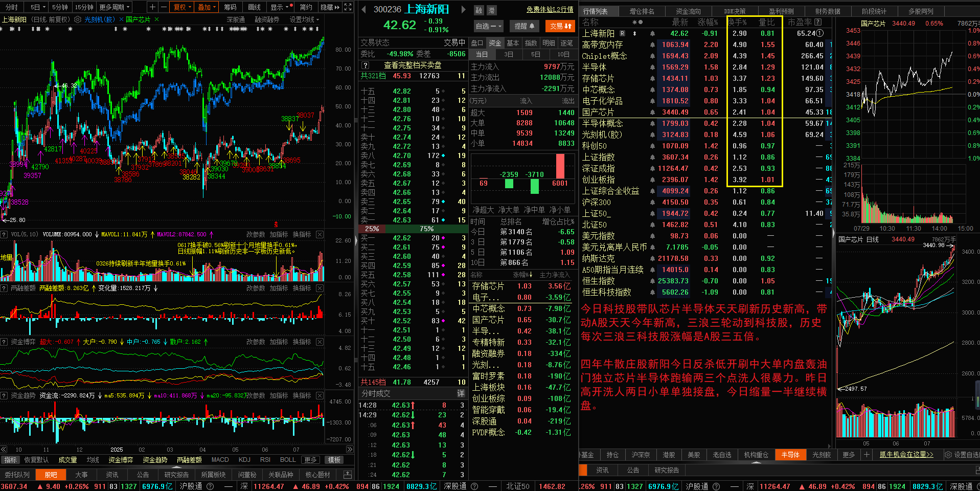Add a tab with plus next to 更多
980x491 pixels.
pos(867,454)
